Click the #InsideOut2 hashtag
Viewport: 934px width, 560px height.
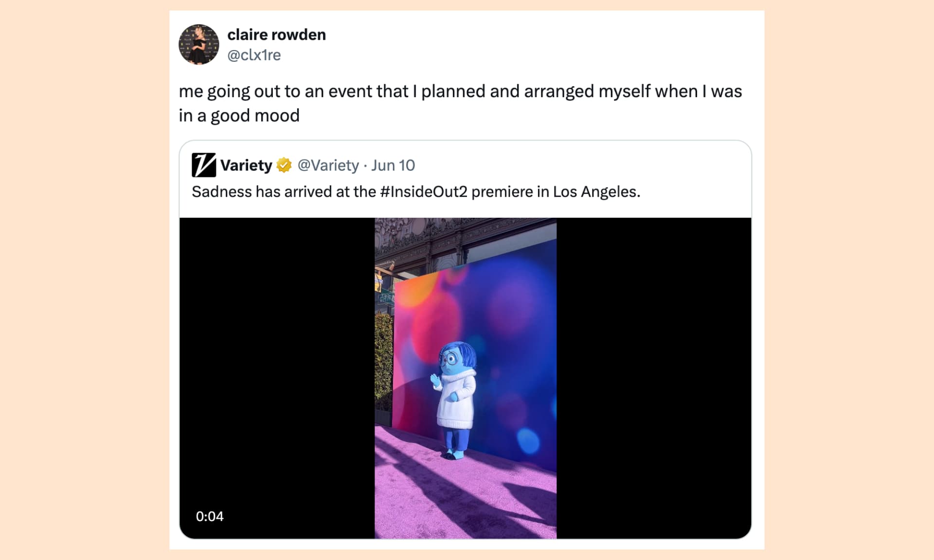[423, 192]
